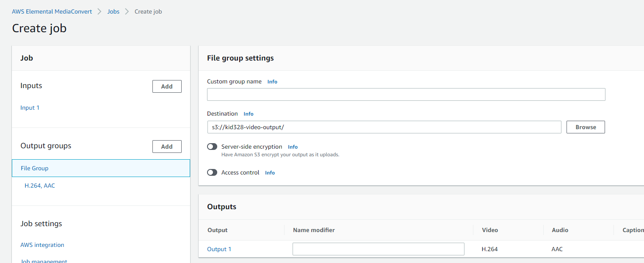Screen dimensions: 644x263
Task: Open H.264, AAC output item
Action: 40,185
